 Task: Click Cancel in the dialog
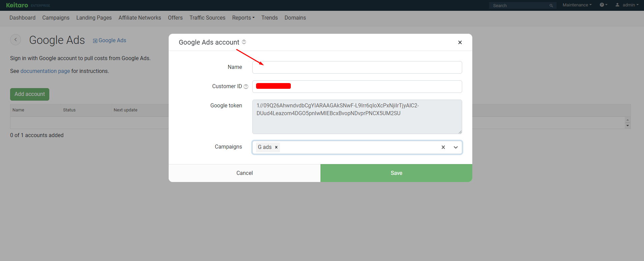245,173
